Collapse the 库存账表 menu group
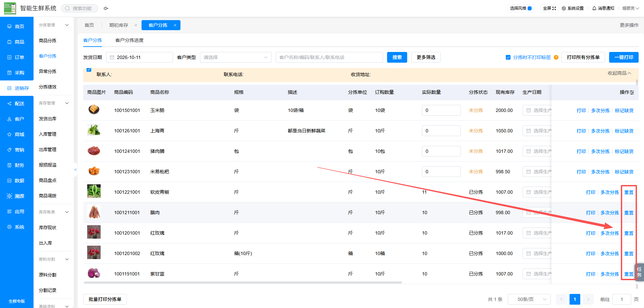The height and width of the screenshot is (308, 644). 67,212
